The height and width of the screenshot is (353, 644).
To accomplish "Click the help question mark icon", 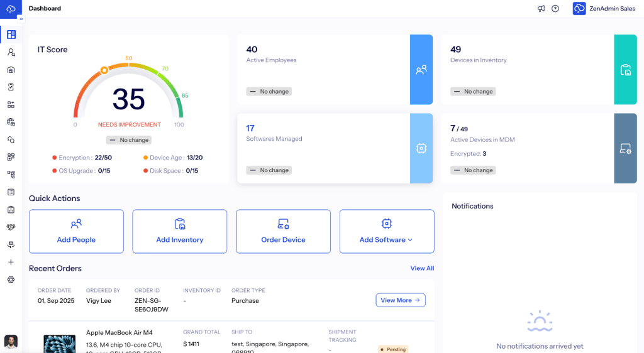I will coord(555,9).
